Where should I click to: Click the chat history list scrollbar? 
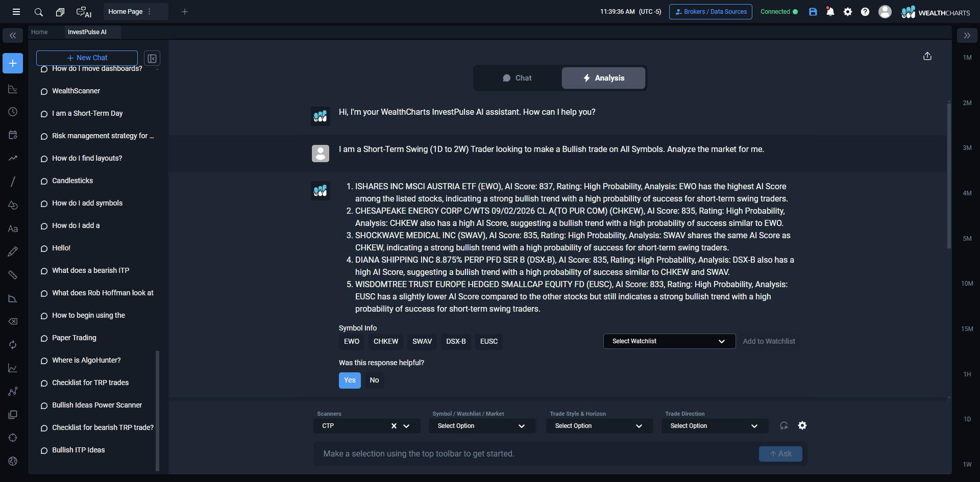157,411
